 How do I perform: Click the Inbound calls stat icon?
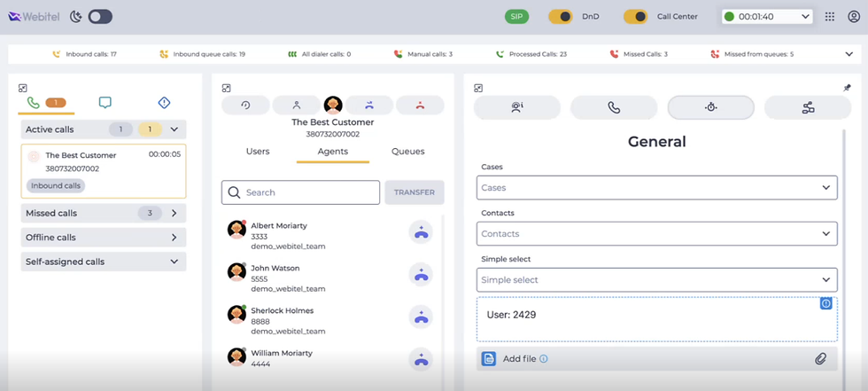pos(56,54)
